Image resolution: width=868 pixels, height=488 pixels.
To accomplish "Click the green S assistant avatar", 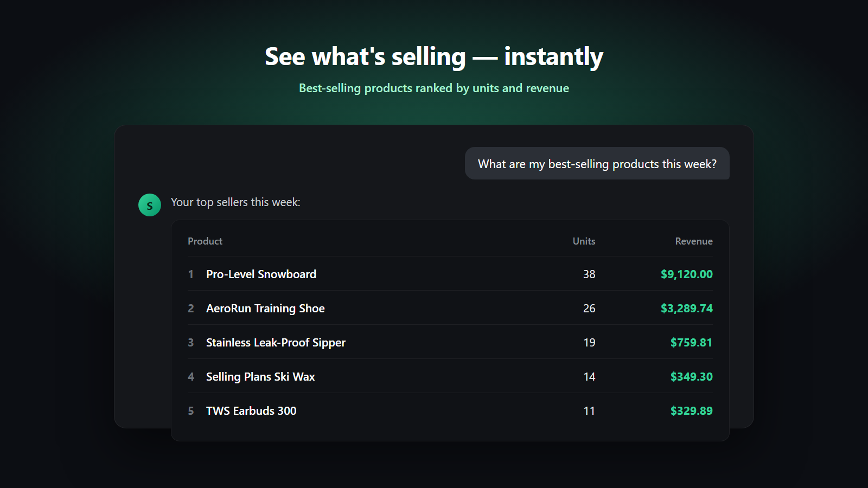I will click(150, 205).
